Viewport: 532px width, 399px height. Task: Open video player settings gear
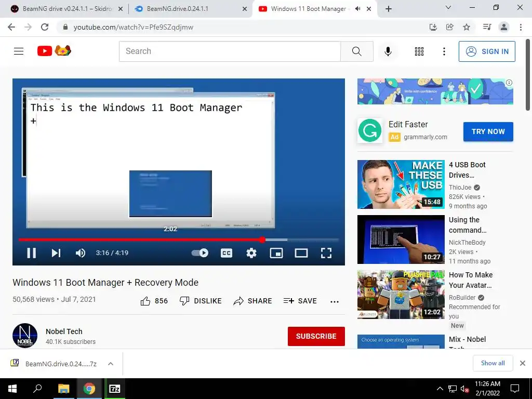click(x=251, y=253)
